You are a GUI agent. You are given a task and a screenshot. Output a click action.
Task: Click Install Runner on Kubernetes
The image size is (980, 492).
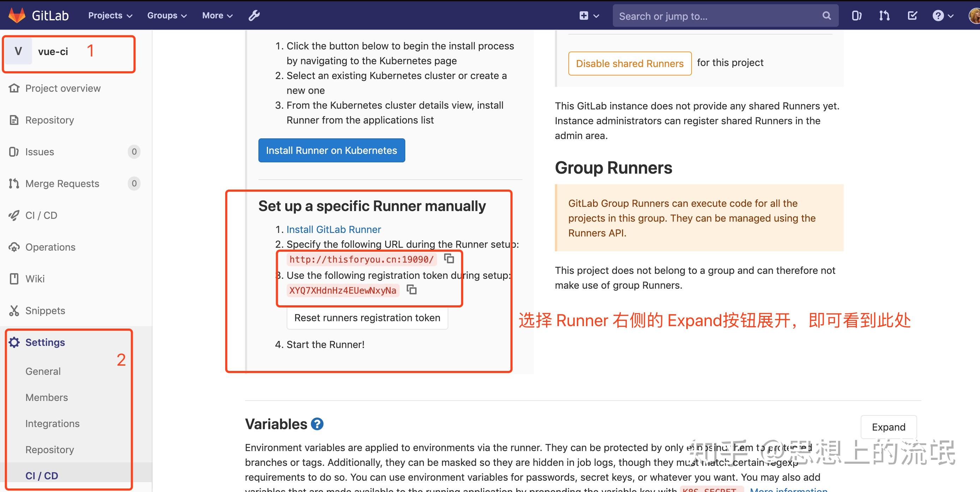(331, 150)
